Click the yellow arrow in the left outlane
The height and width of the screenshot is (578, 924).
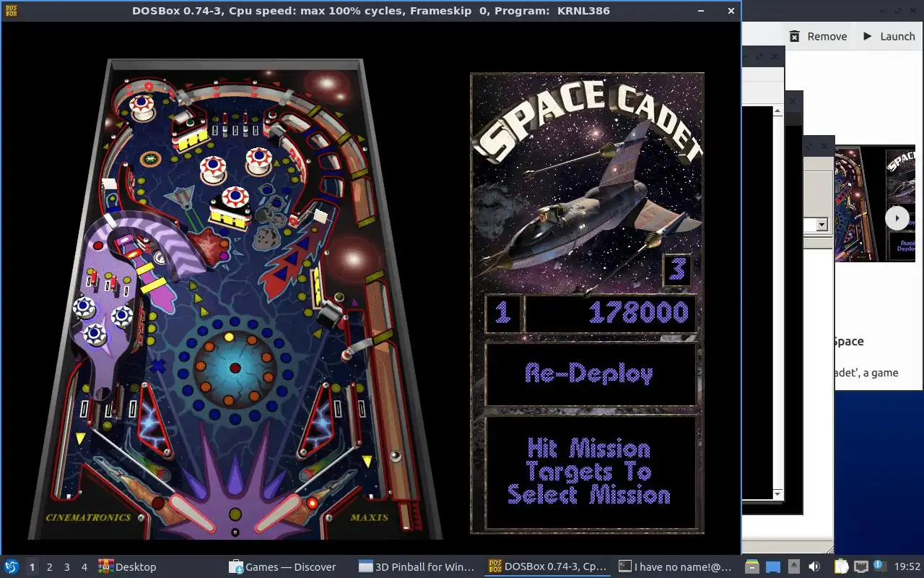pos(80,438)
